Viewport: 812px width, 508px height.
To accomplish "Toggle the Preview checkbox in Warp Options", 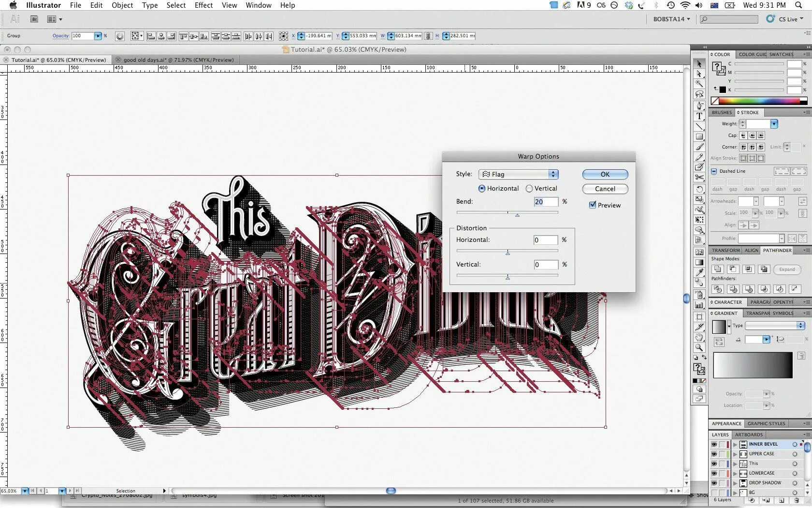I will [x=593, y=205].
